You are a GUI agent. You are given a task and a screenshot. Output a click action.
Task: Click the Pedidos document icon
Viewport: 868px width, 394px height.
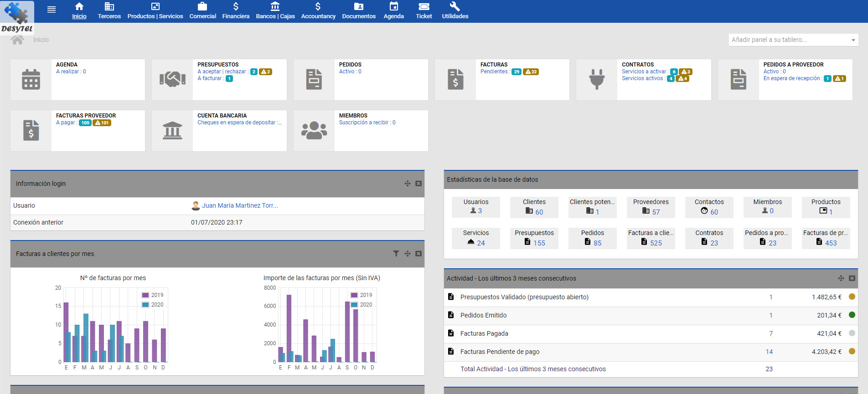coord(314,79)
